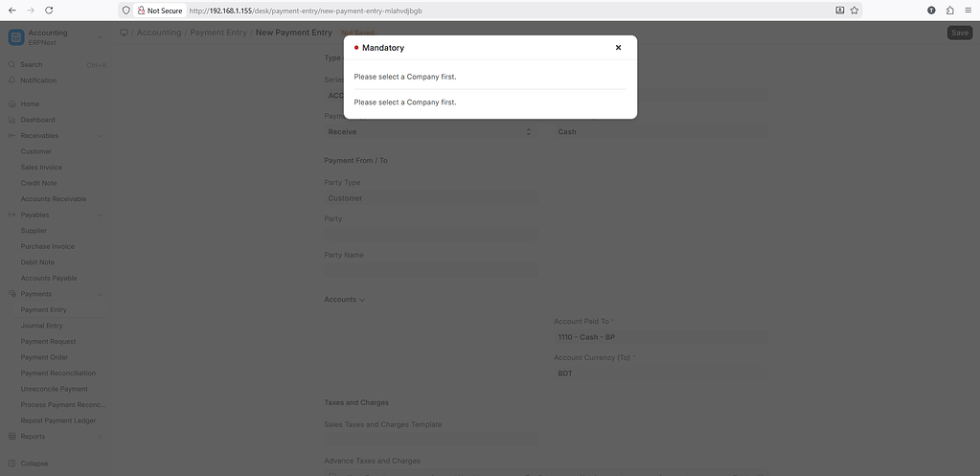Reload the page in browser

(50, 10)
